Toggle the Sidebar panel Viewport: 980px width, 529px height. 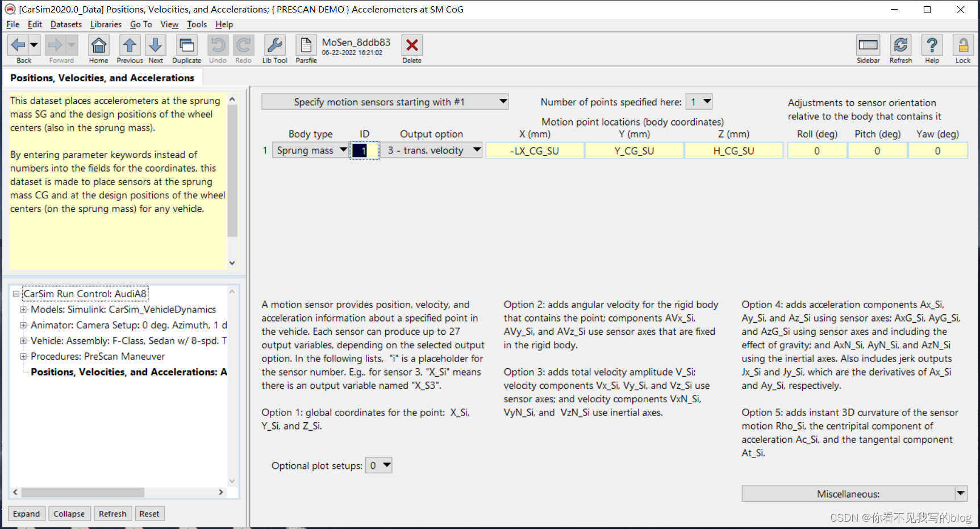pos(868,45)
